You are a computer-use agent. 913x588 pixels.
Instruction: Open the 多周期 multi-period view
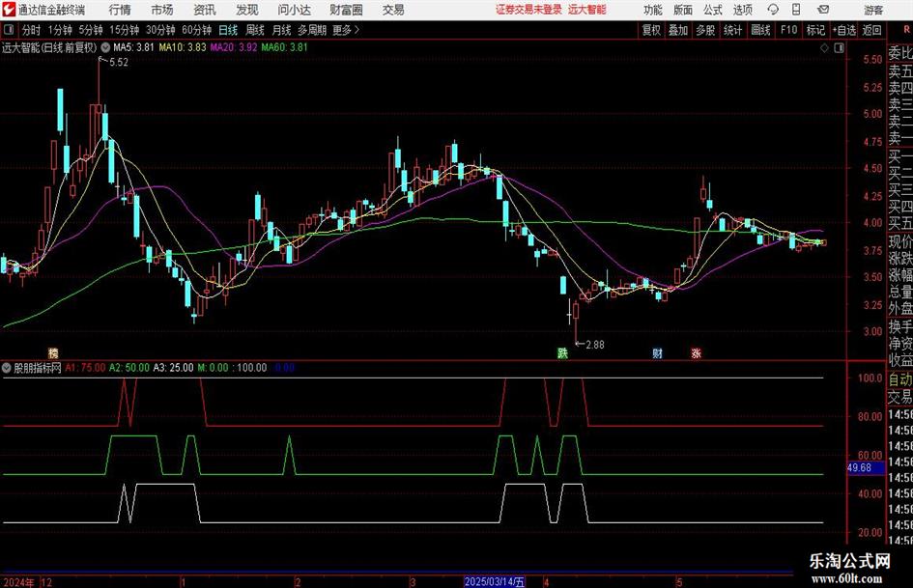tap(312, 30)
